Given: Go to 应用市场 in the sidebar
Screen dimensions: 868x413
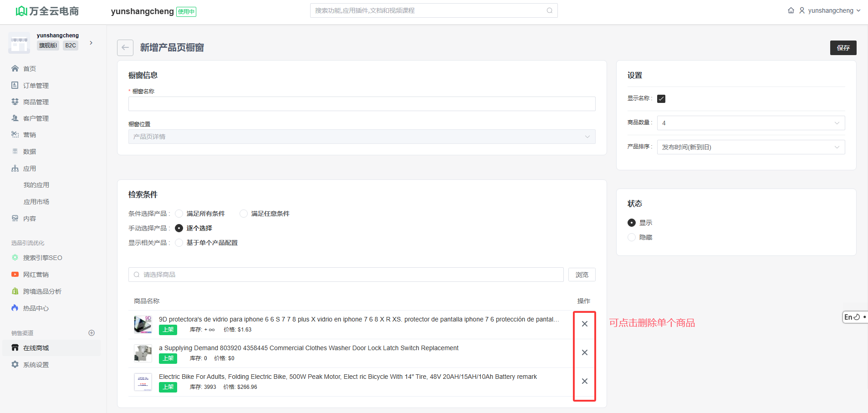Looking at the screenshot, I should (36, 202).
